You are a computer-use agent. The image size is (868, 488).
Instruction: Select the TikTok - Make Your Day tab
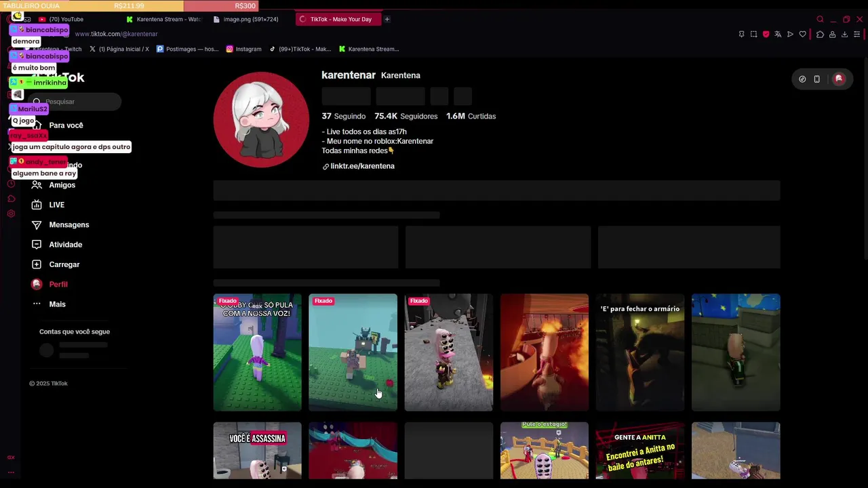click(338, 19)
